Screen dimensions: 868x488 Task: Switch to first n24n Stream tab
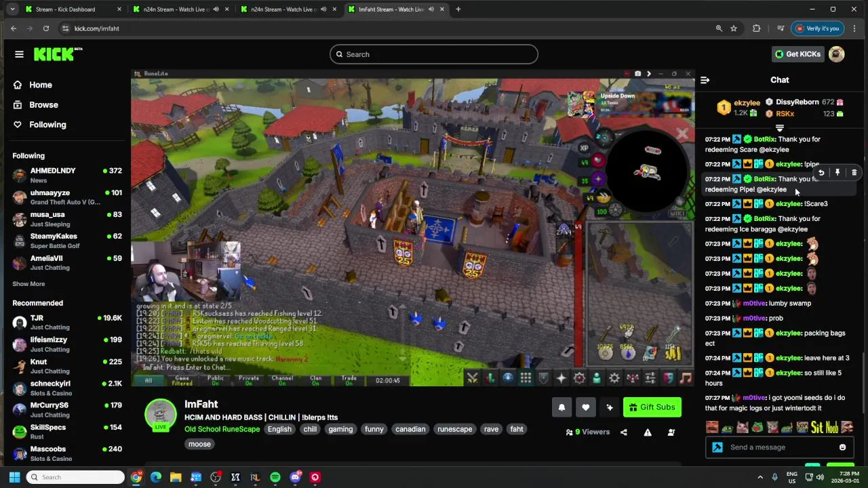[180, 9]
